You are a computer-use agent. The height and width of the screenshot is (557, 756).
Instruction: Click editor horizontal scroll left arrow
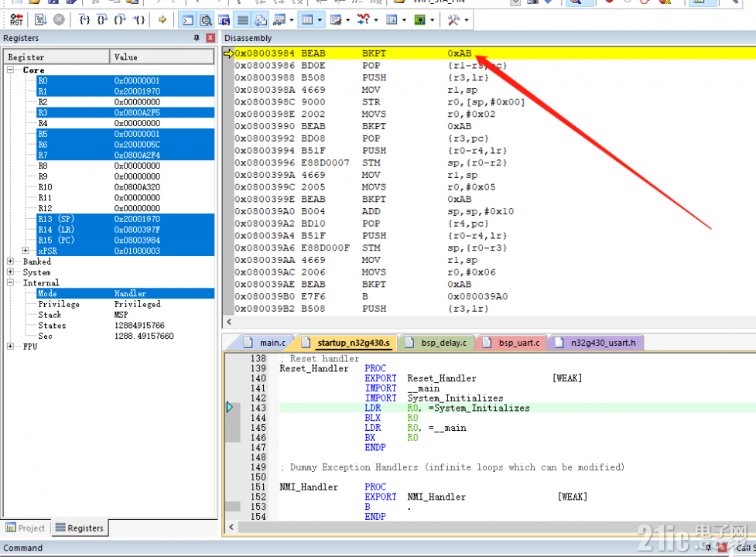click(x=231, y=527)
